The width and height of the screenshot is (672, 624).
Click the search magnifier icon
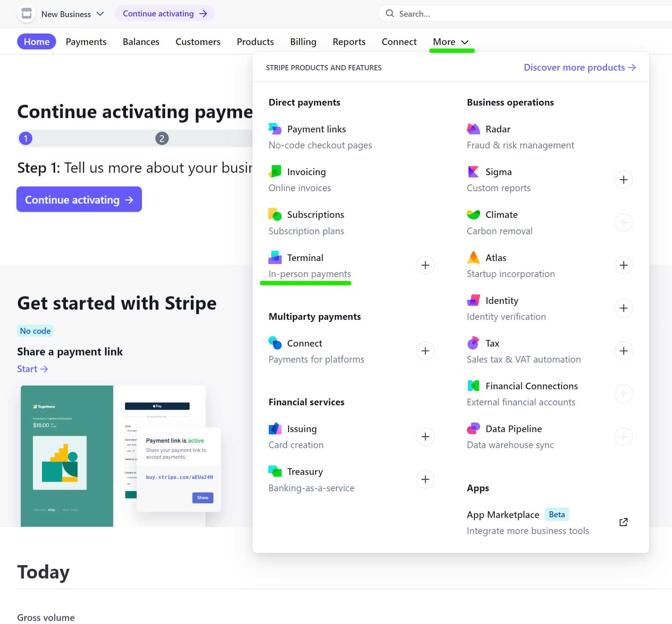[390, 13]
